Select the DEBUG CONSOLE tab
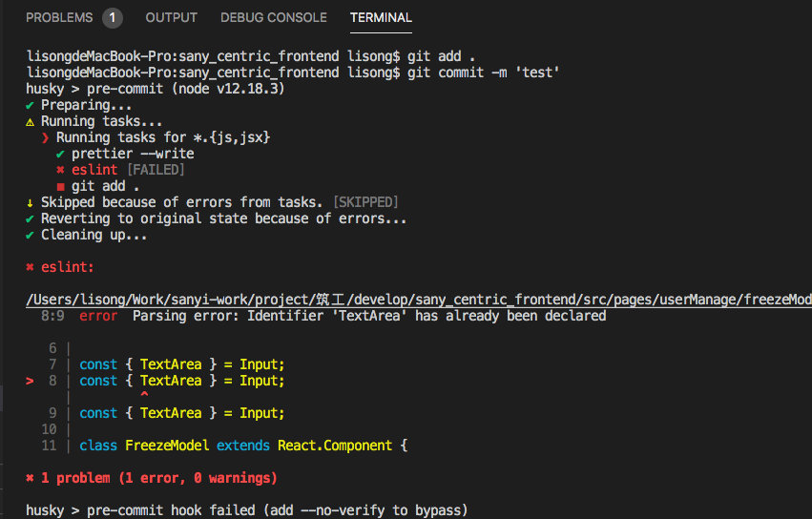This screenshot has height=519, width=812. pos(274,17)
